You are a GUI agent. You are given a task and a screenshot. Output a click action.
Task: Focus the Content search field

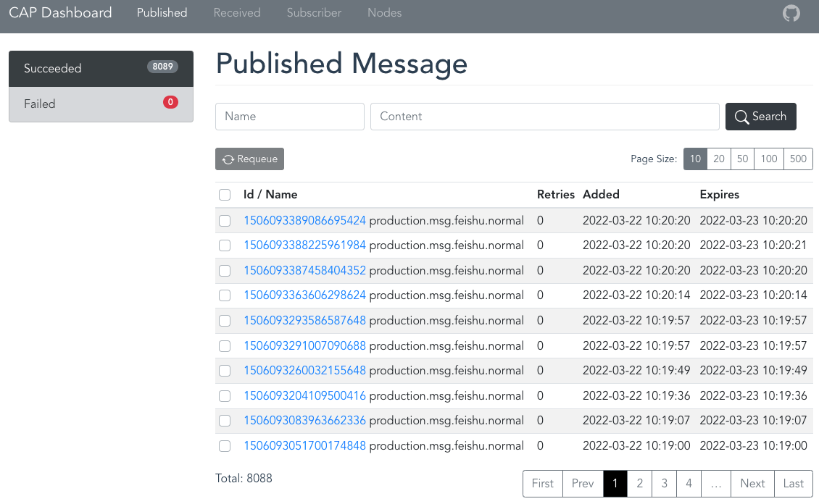544,117
